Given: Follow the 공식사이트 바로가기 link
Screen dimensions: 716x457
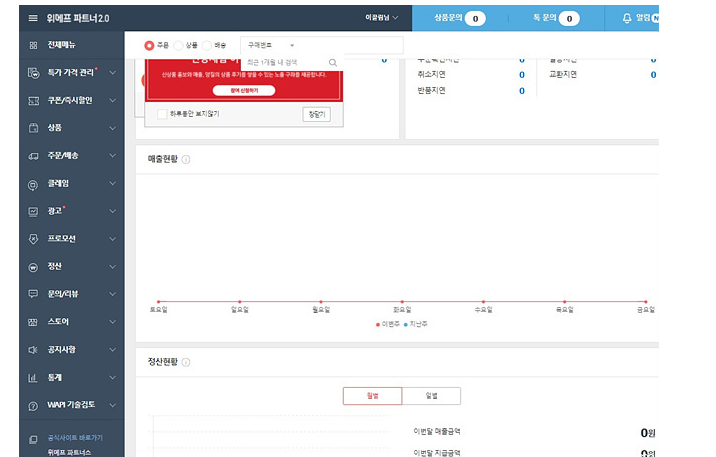Looking at the screenshot, I should point(75,438).
